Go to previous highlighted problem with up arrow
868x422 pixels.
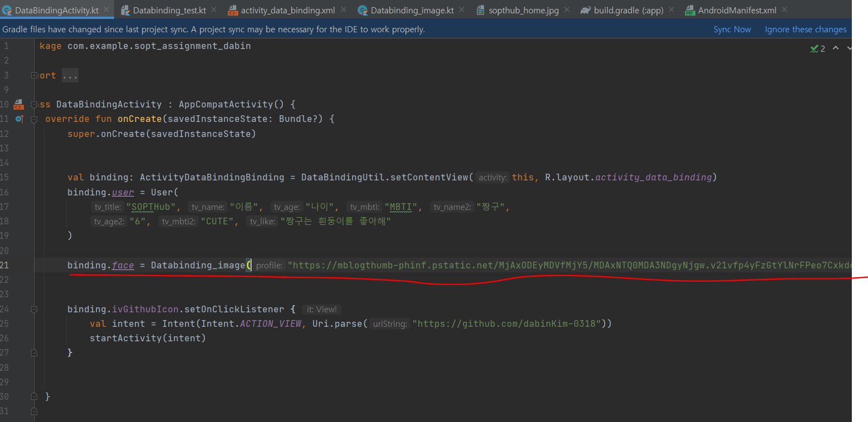(836, 48)
